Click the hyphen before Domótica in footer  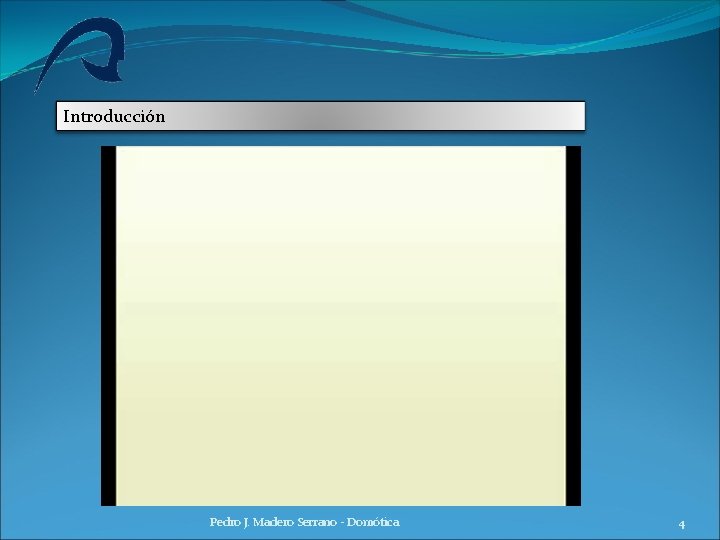tap(342, 523)
